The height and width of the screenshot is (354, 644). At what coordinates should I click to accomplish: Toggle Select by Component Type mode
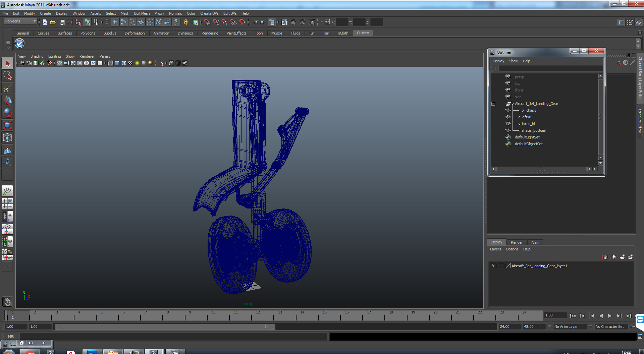[96, 22]
